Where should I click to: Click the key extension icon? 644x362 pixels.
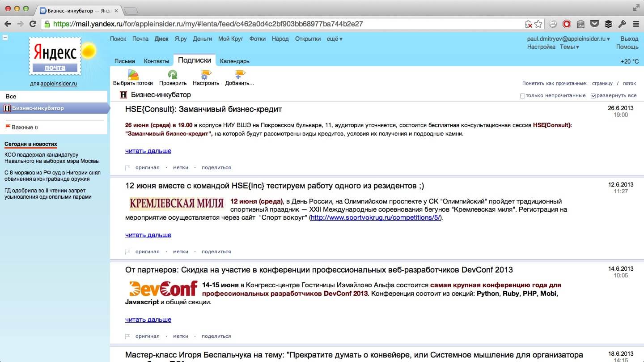[x=622, y=24]
